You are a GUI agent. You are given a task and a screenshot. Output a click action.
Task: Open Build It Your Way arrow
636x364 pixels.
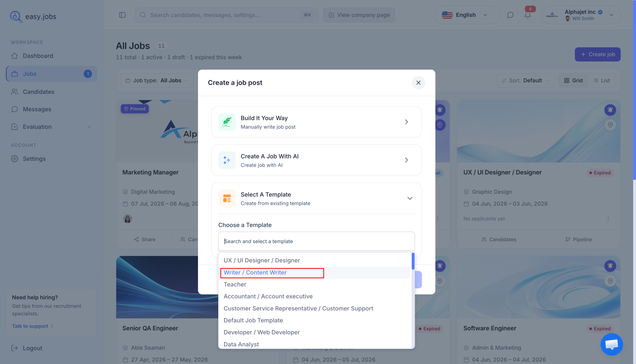point(406,122)
